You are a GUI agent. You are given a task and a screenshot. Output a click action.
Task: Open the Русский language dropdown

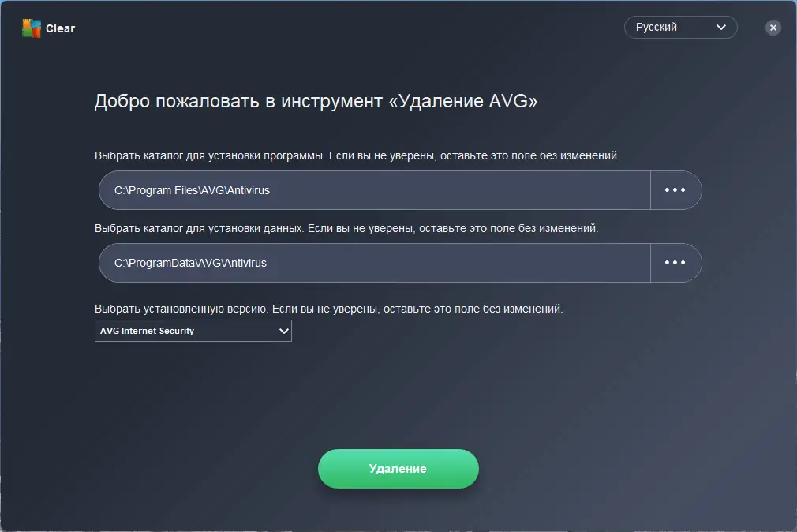click(680, 28)
